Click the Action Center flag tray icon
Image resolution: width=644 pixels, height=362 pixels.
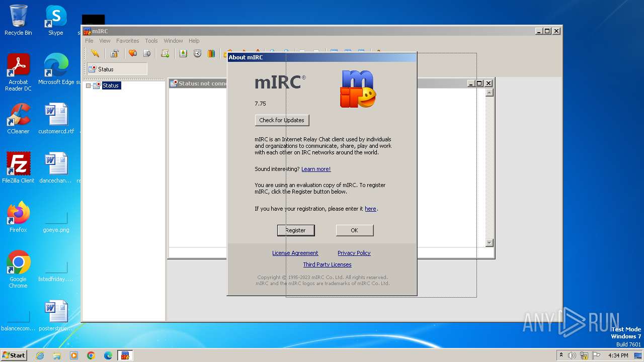(596, 355)
